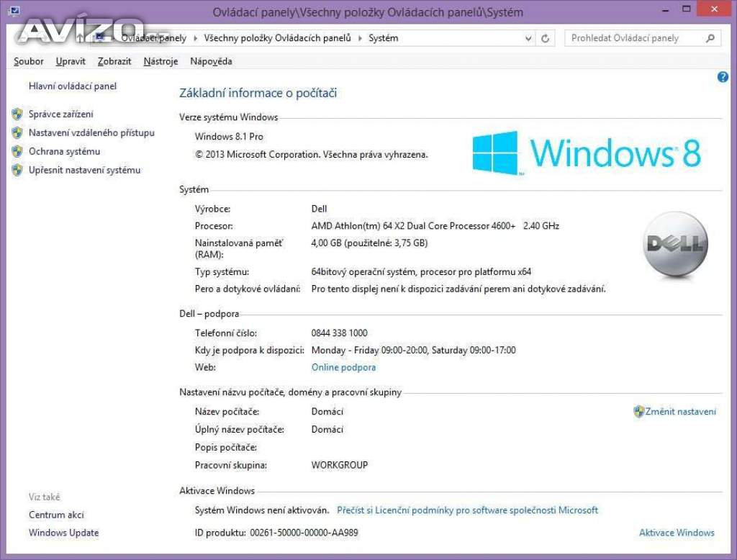Open Centrum akcí link
The height and width of the screenshot is (560, 737).
coord(56,515)
